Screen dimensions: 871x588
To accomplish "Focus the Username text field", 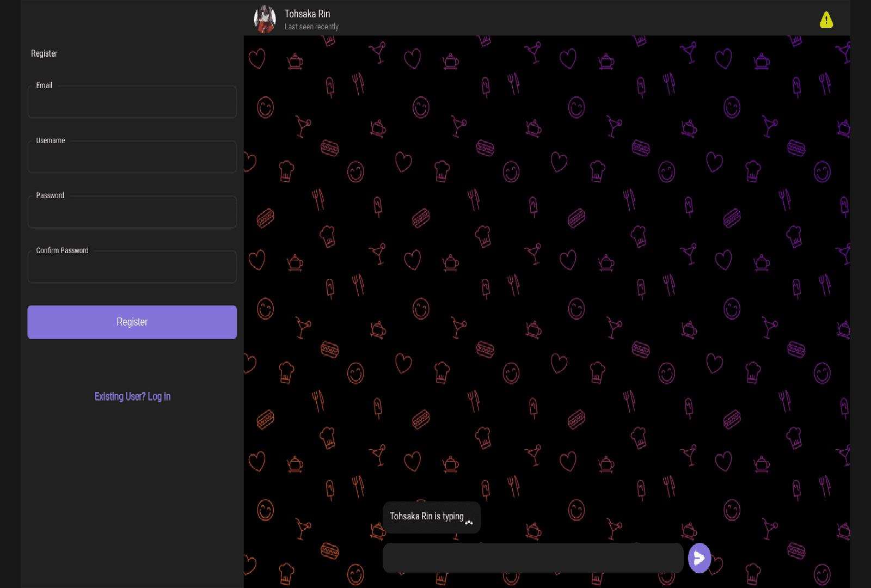I will click(132, 158).
